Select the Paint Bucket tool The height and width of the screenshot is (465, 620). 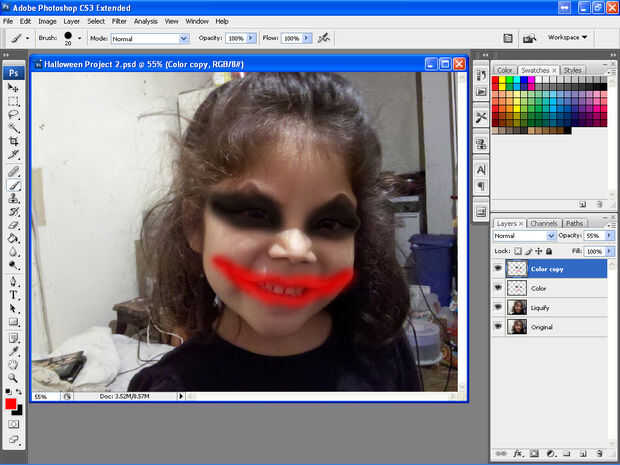[13, 239]
